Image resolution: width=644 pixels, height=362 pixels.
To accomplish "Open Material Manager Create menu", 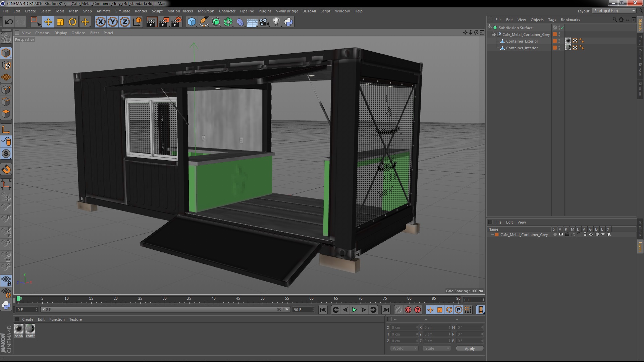I will pos(28,319).
